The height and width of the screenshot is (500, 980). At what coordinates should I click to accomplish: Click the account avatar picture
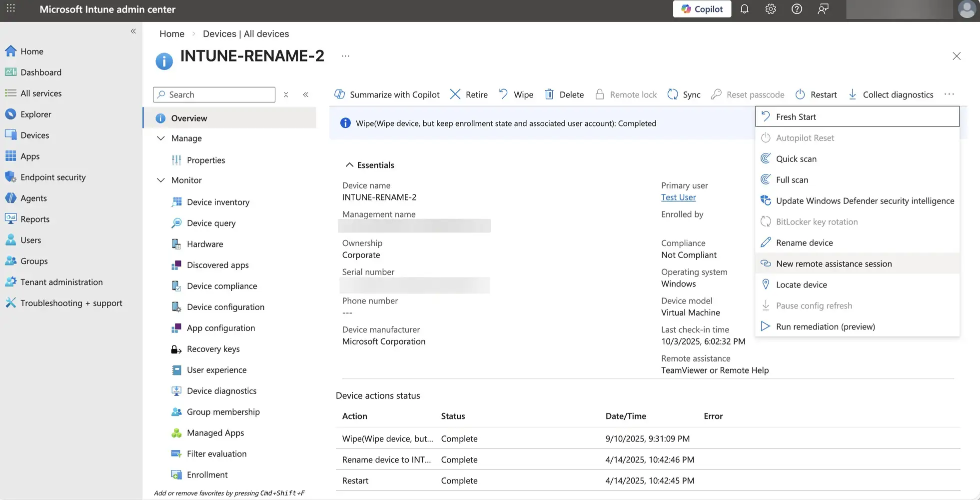click(x=967, y=9)
